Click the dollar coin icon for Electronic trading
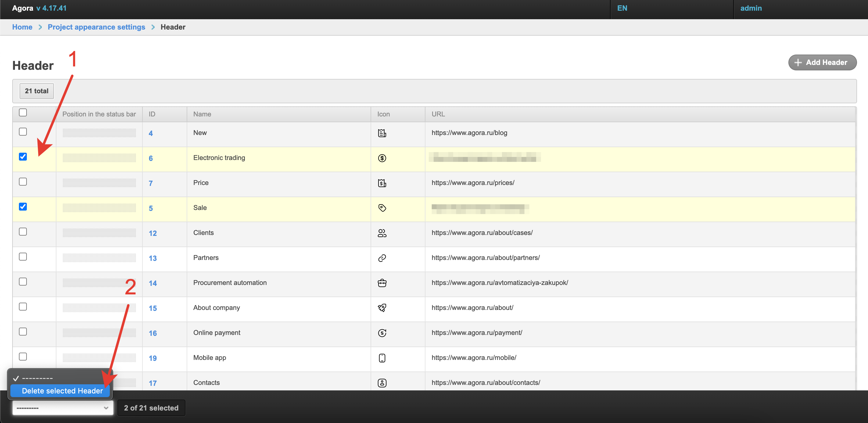This screenshot has height=423, width=868. coord(382,158)
